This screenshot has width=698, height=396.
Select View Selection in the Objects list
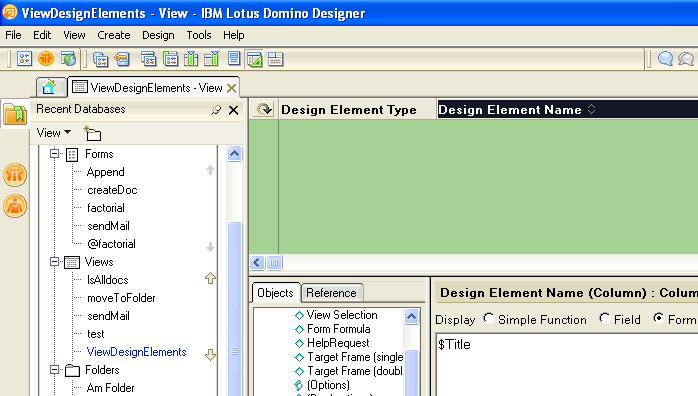(342, 315)
